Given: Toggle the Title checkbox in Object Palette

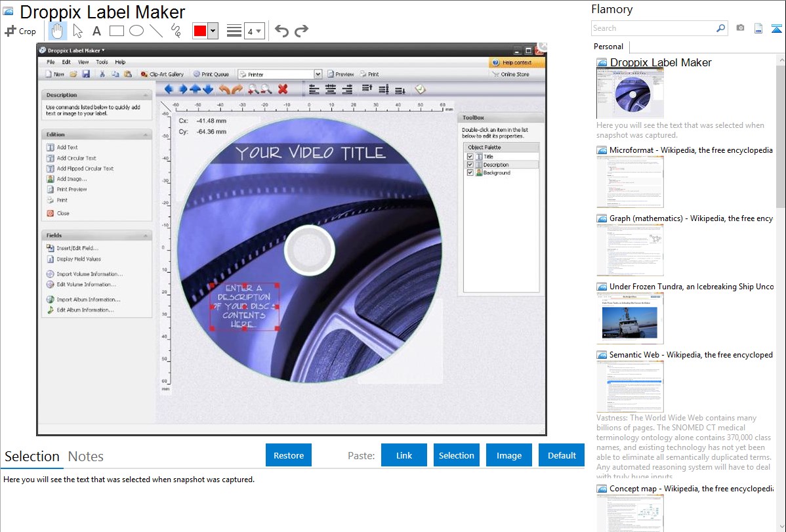Looking at the screenshot, I should (x=470, y=156).
